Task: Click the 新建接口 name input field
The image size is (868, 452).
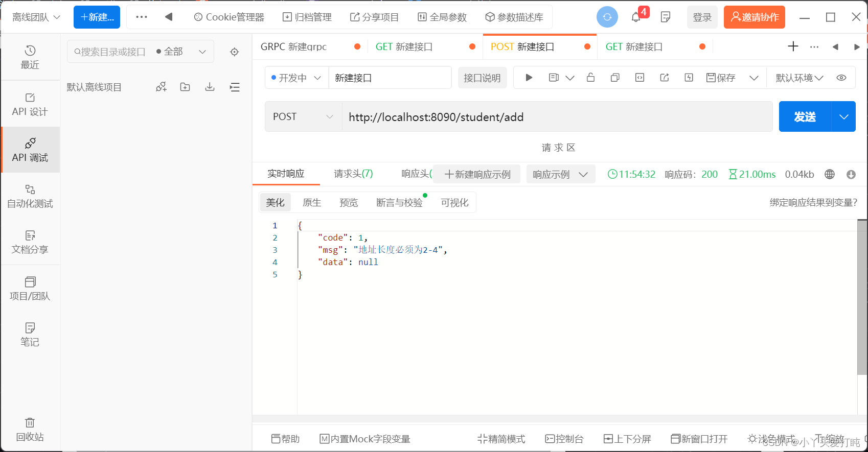Action: [390, 78]
